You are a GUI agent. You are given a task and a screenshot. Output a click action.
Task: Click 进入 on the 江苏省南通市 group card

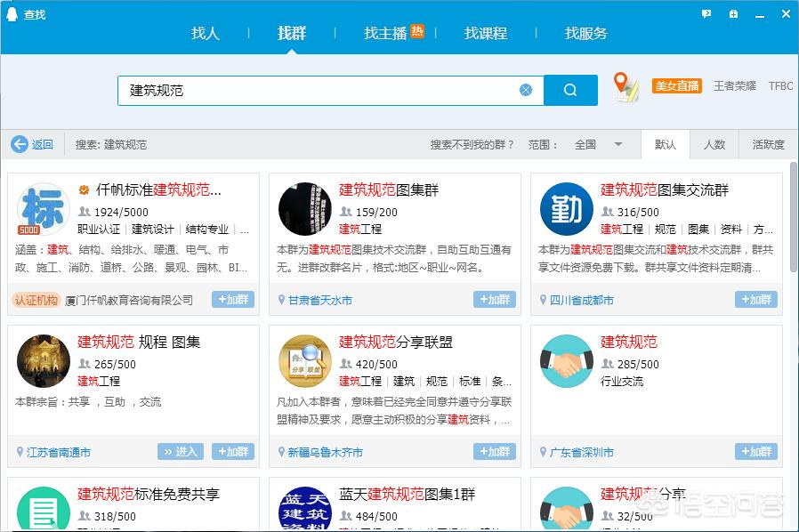[181, 452]
